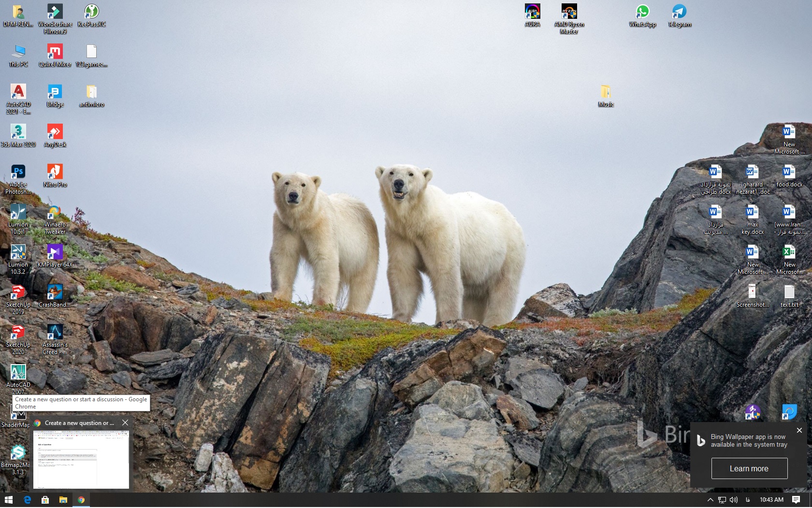The height and width of the screenshot is (508, 812).
Task: Launch Google Chrome from the taskbar
Action: (81, 500)
